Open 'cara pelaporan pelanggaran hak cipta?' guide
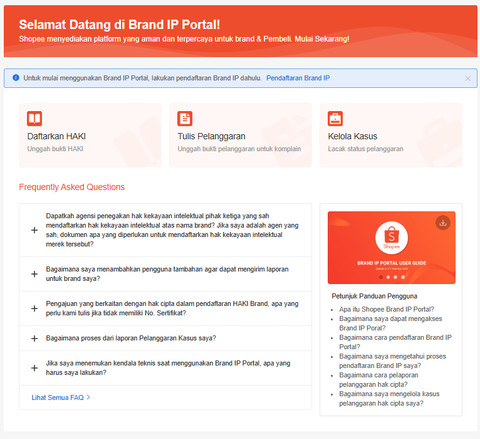Image resolution: width=480 pixels, height=439 pixels. point(378,380)
